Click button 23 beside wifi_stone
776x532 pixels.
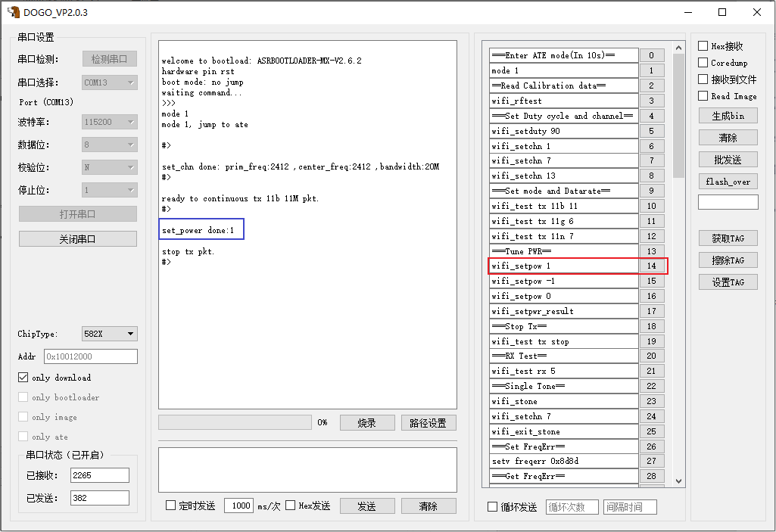[x=652, y=401]
